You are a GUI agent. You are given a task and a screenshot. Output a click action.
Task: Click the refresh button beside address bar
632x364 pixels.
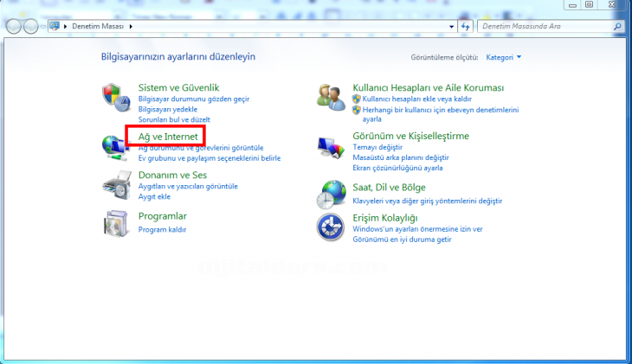tap(466, 27)
